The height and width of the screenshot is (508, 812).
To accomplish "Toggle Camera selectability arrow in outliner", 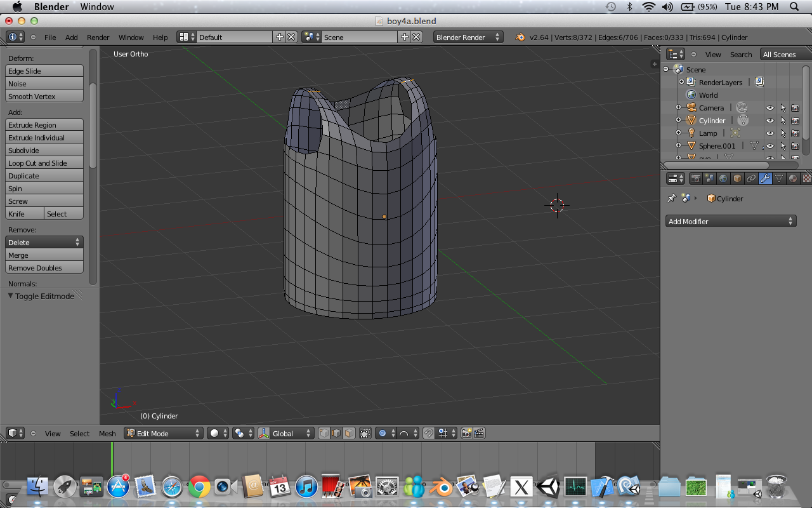I will click(x=783, y=108).
